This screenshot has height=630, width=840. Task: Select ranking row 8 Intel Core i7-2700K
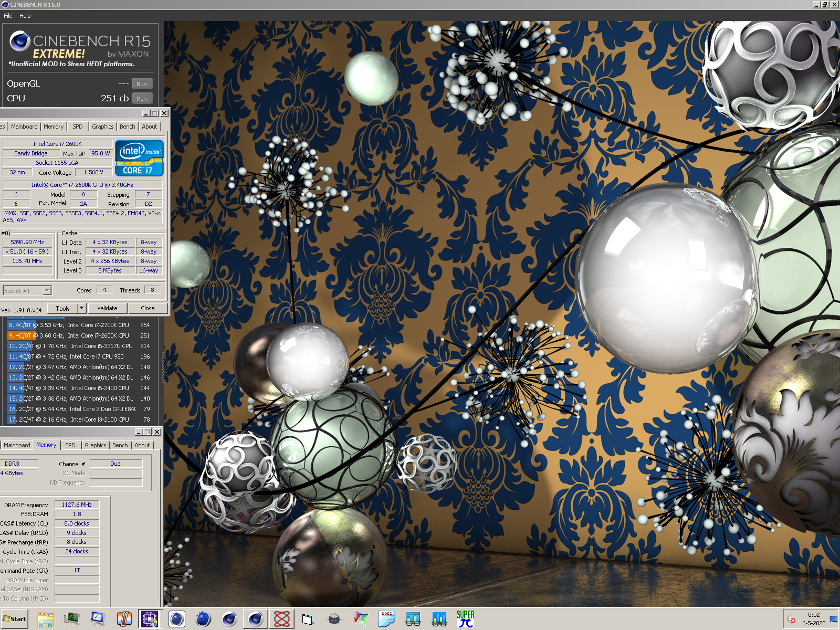80,325
